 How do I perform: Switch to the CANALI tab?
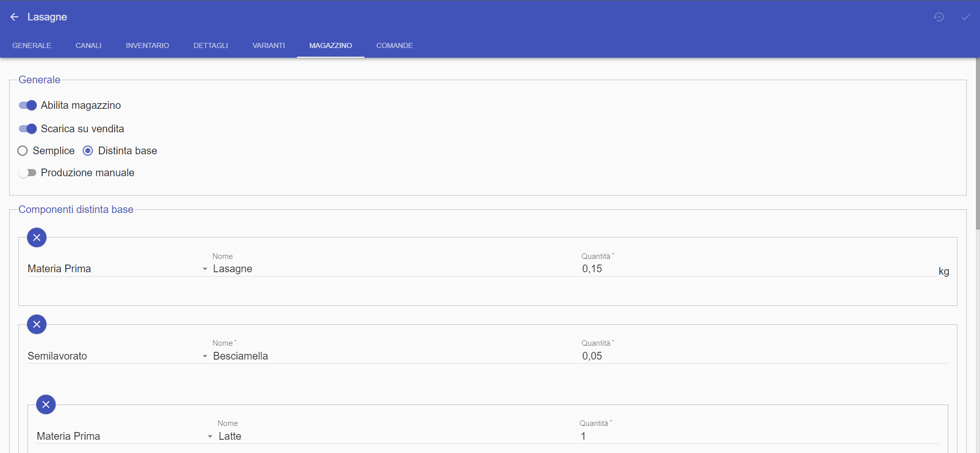(x=88, y=45)
